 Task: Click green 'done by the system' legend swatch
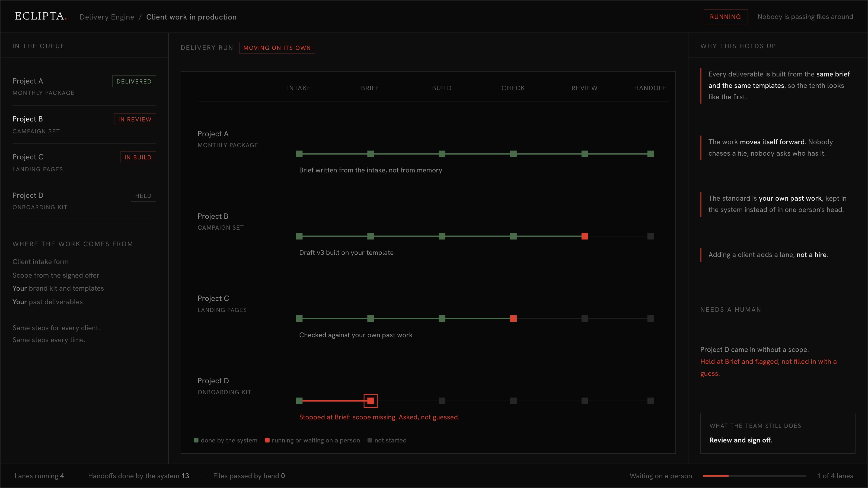[196, 440]
